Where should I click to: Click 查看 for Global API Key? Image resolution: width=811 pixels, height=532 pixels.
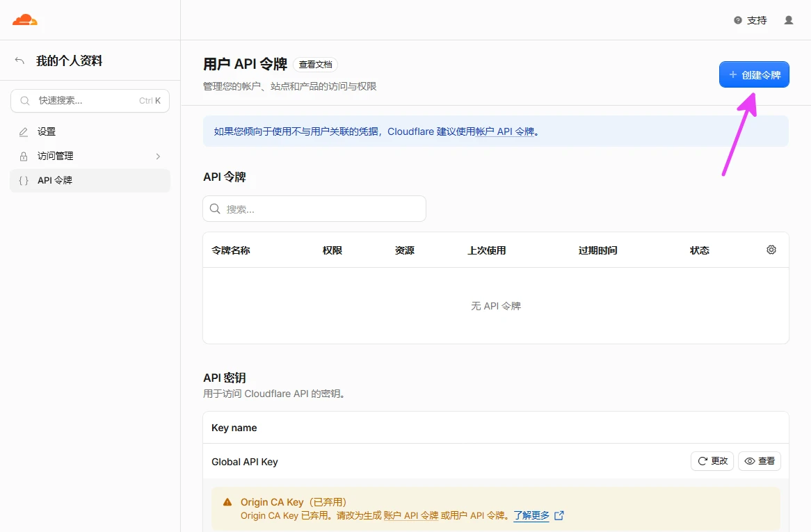(759, 460)
